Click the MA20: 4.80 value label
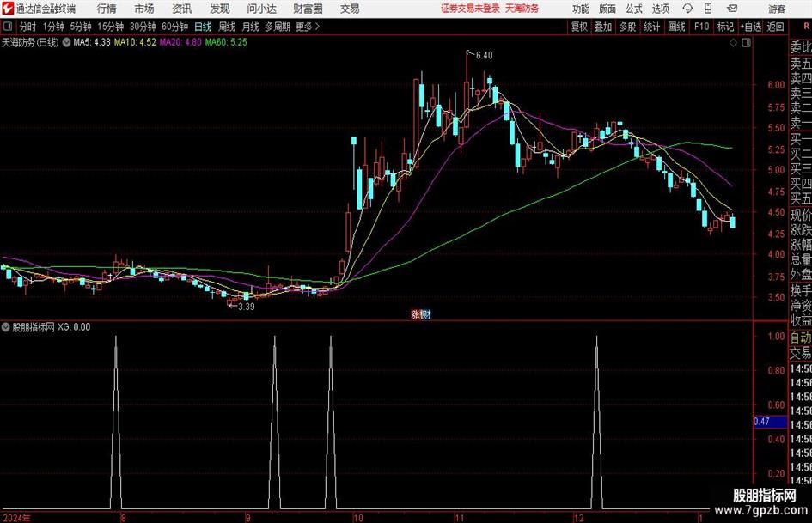This screenshot has height=523, width=812. coord(180,42)
